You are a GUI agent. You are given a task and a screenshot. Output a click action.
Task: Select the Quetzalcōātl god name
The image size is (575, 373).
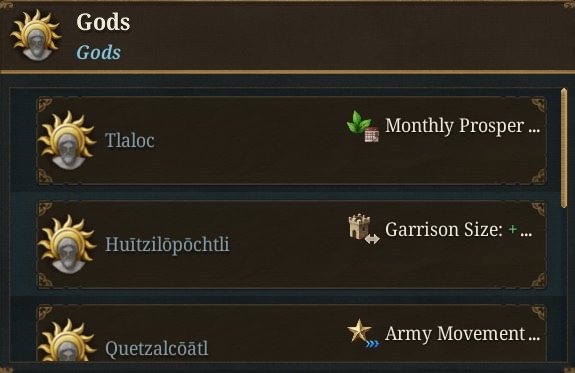pos(157,348)
